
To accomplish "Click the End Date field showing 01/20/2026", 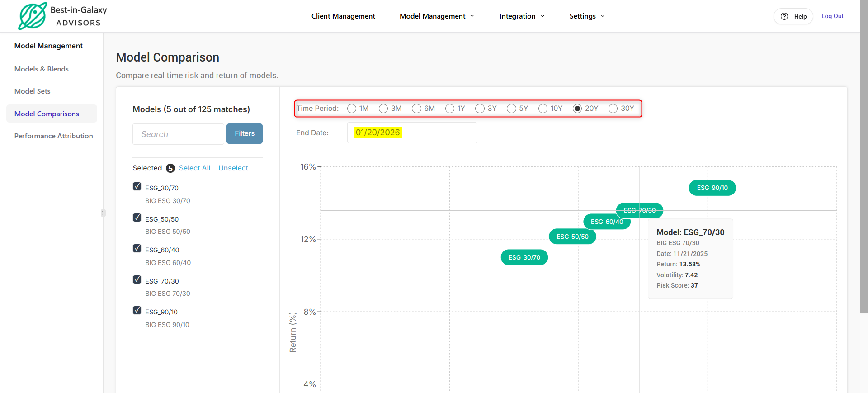I will [x=412, y=133].
